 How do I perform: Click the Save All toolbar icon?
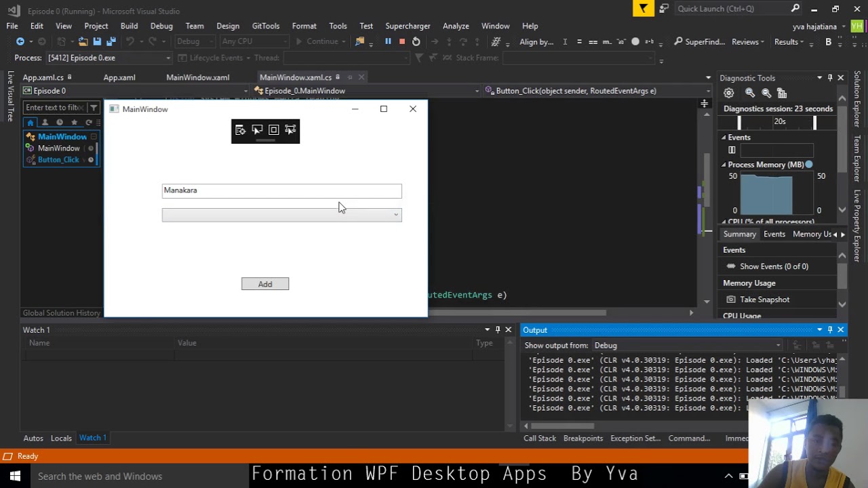point(111,41)
